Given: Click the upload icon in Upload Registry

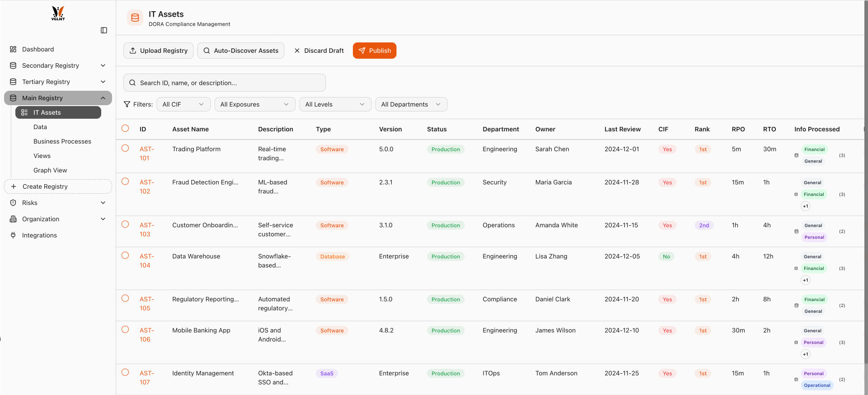Looking at the screenshot, I should pos(133,51).
